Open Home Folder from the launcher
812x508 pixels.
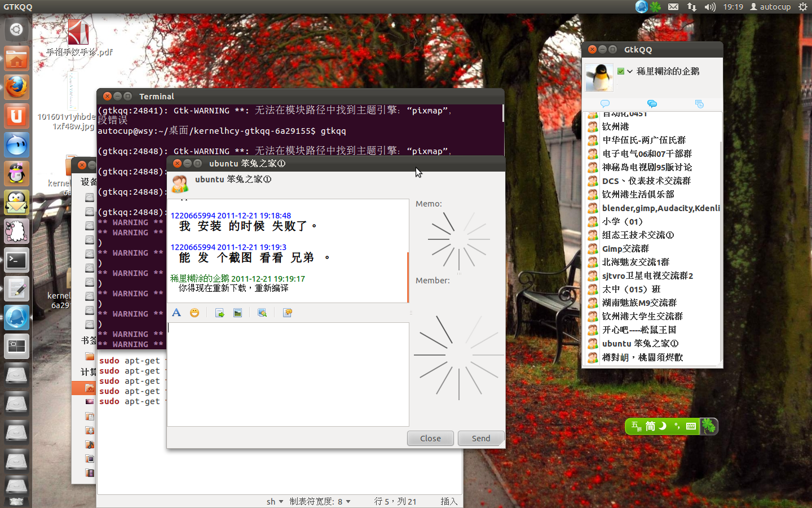16,59
